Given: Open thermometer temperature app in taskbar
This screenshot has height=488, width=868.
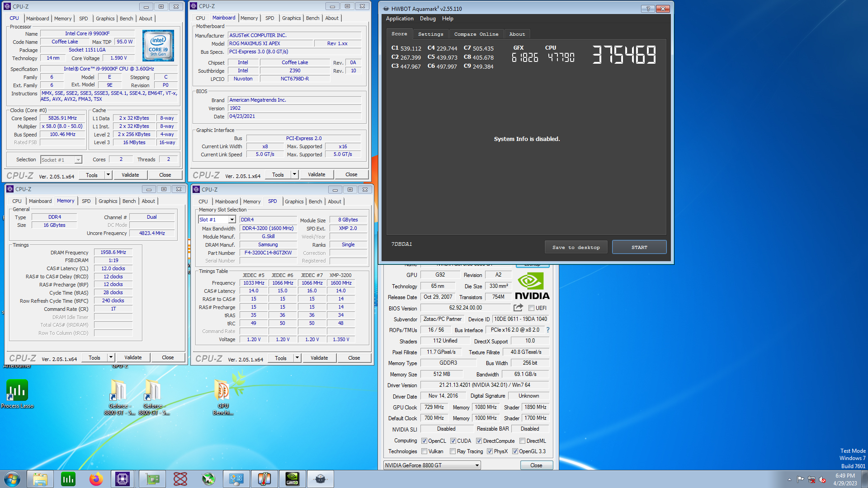Looking at the screenshot, I should coord(264,479).
